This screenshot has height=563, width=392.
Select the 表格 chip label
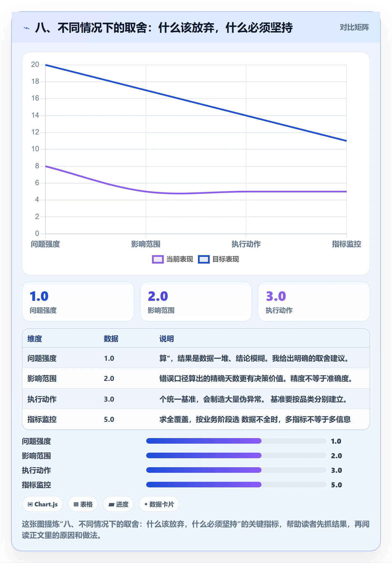click(86, 504)
